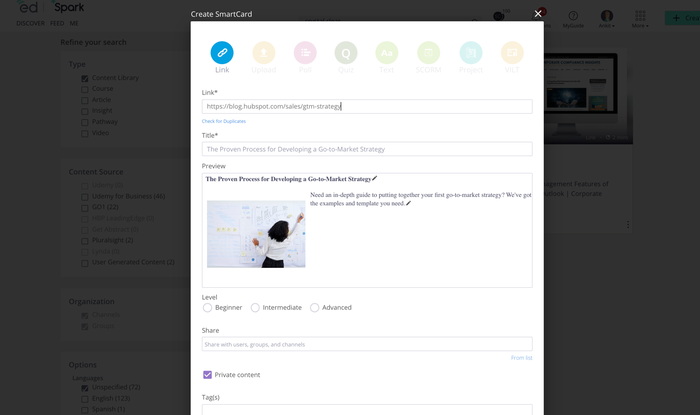Check the Article type filter
The width and height of the screenshot is (700, 415).
85,100
